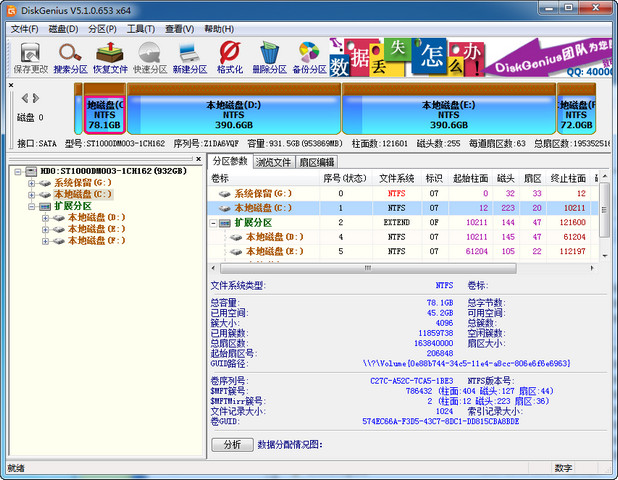Expand 本地磁盘(F:) node in left tree
Screen dimensions: 618x480
pos(46,239)
